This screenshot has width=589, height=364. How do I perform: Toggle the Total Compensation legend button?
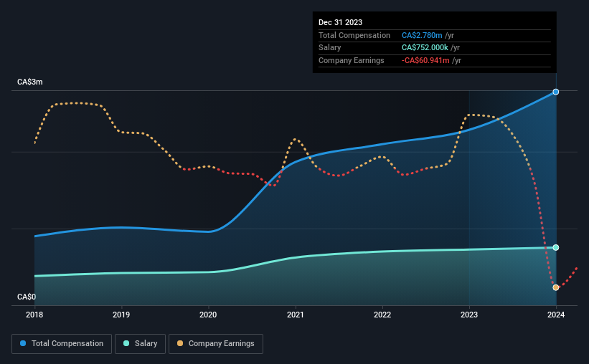[x=62, y=344]
